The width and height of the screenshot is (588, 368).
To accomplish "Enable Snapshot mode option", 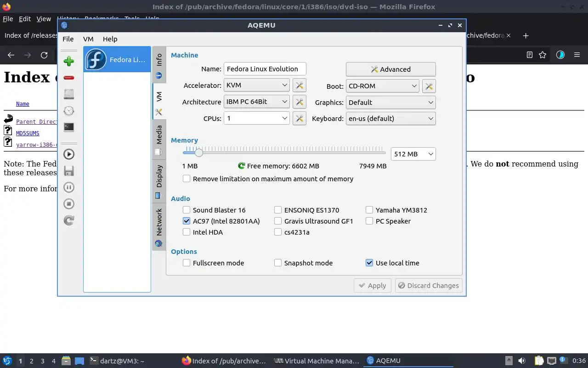I will tap(303, 263).
